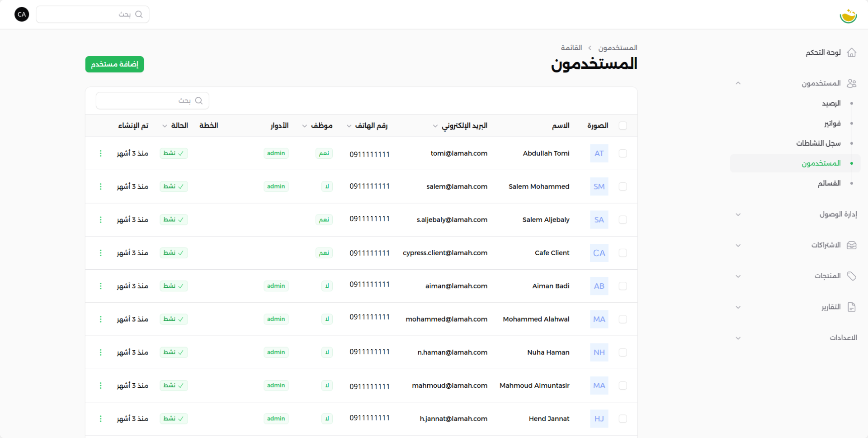Open row actions for Mohammed Alahwal

pos(100,319)
